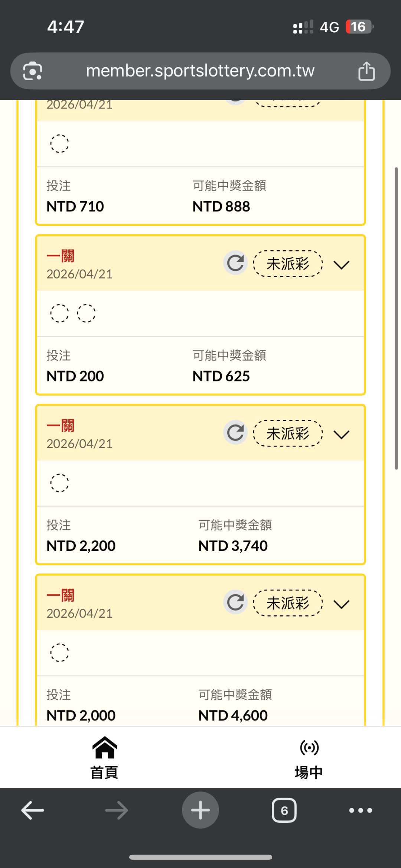Refresh the NTD 2,000 bet status
The height and width of the screenshot is (868, 401).
click(x=235, y=602)
